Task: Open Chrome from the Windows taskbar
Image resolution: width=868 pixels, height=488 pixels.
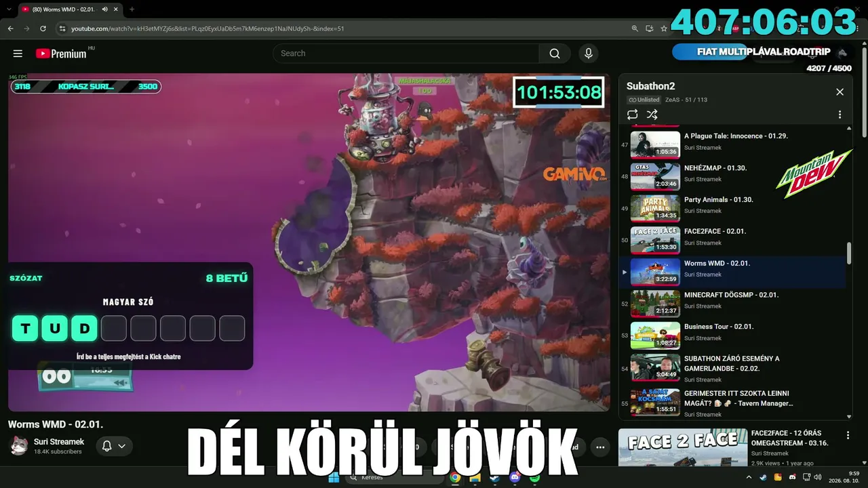Action: coord(455,477)
